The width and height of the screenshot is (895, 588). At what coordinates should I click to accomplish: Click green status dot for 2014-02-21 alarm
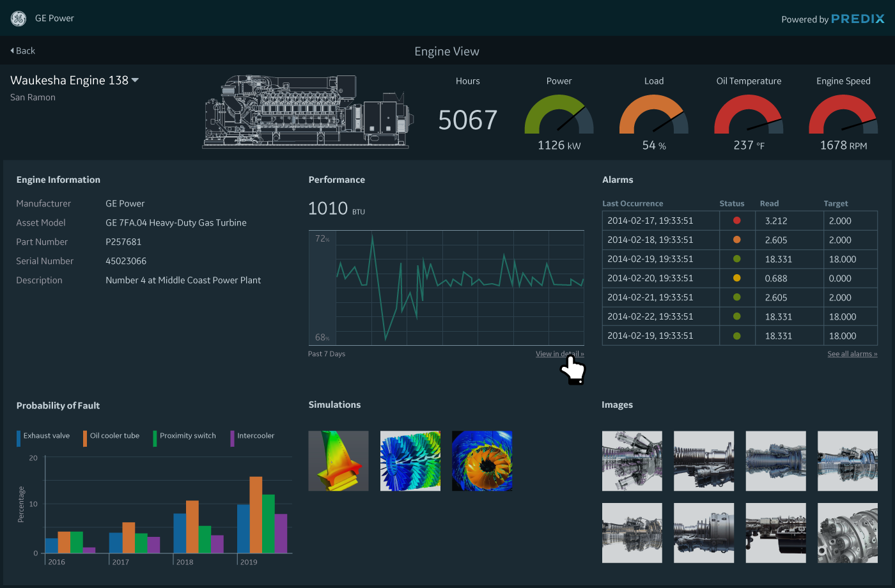736,297
